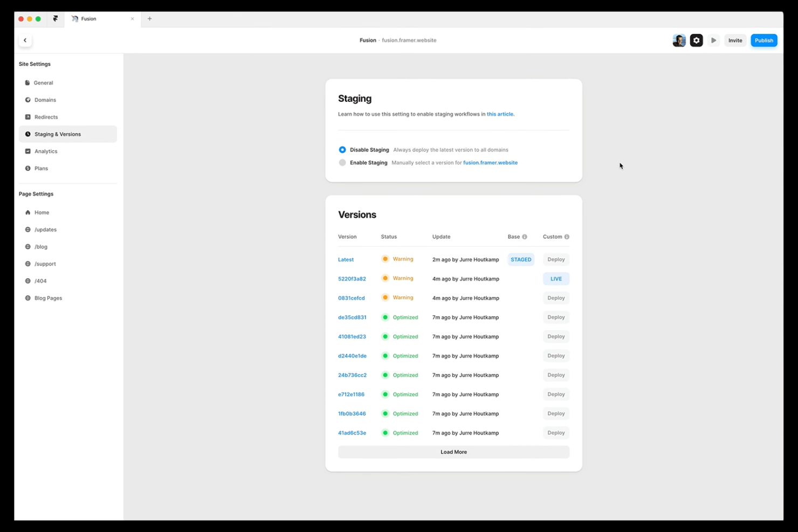Viewport: 798px width, 532px height.
Task: Deploy version e712e1186
Action: tap(556, 395)
